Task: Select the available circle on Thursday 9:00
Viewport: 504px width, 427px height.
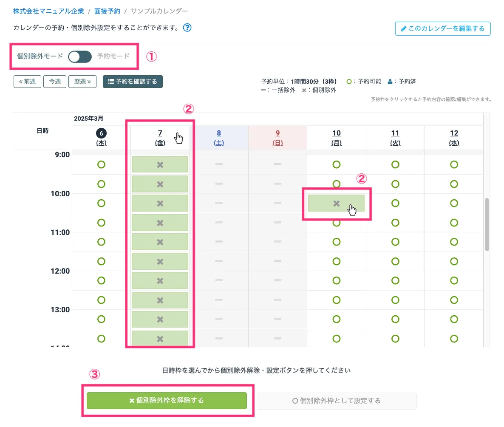Action: (101, 164)
